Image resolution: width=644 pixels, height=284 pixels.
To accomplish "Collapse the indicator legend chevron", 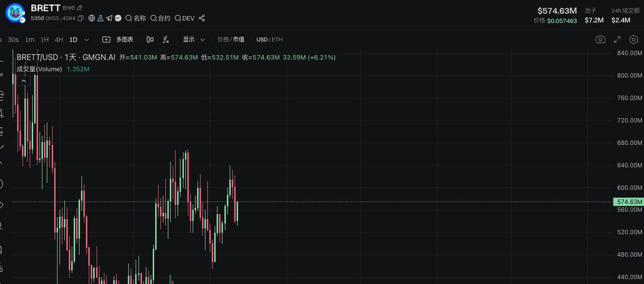I will click(24, 81).
